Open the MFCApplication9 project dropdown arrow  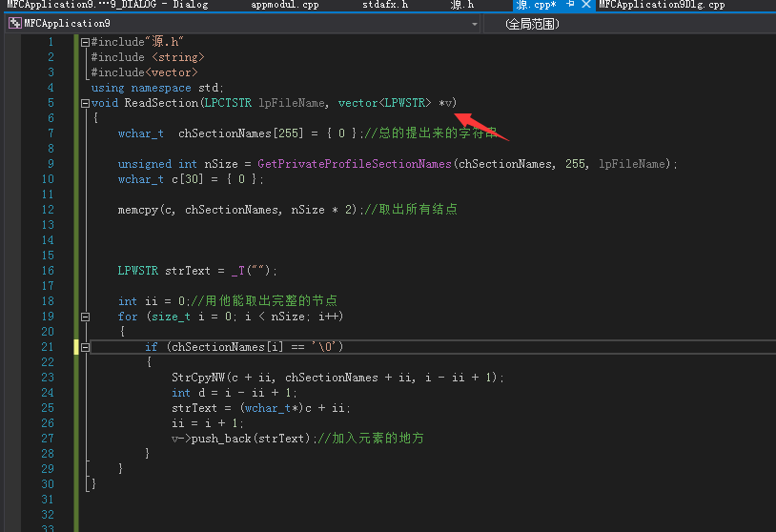(474, 24)
